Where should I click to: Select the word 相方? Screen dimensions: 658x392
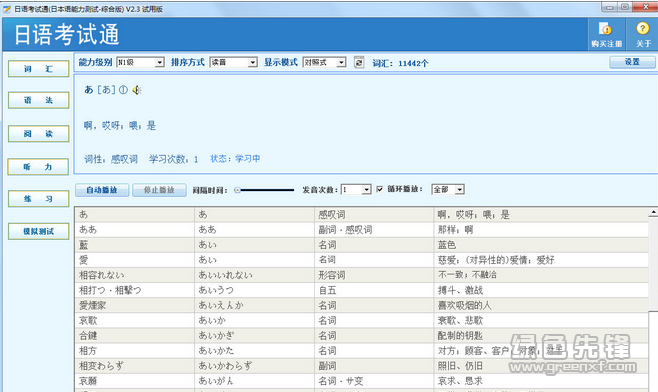pos(88,350)
